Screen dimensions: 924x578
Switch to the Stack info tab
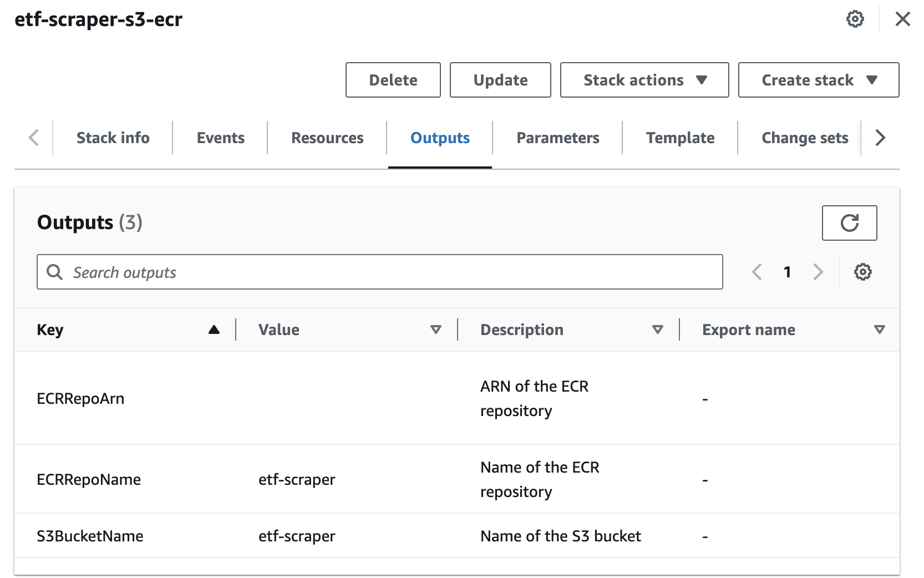click(113, 138)
